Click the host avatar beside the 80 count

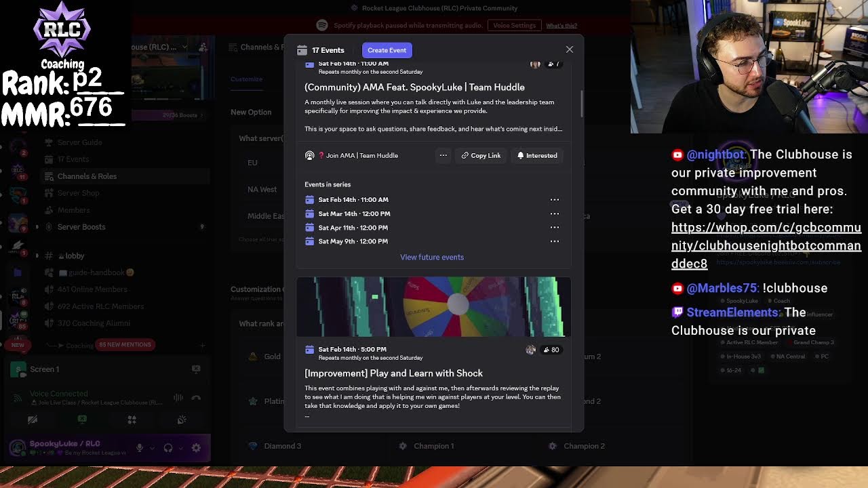[x=530, y=350]
